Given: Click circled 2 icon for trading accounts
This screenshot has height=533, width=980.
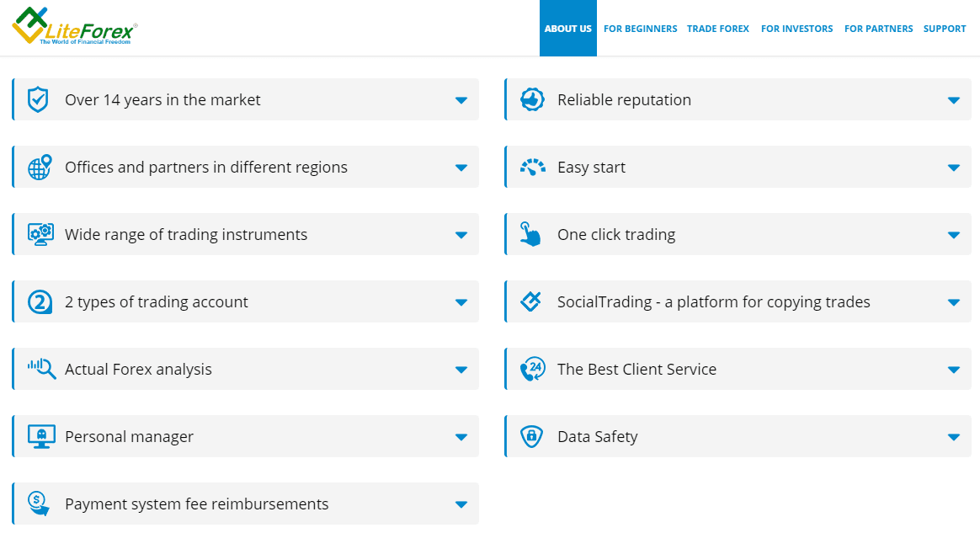Looking at the screenshot, I should [40, 301].
